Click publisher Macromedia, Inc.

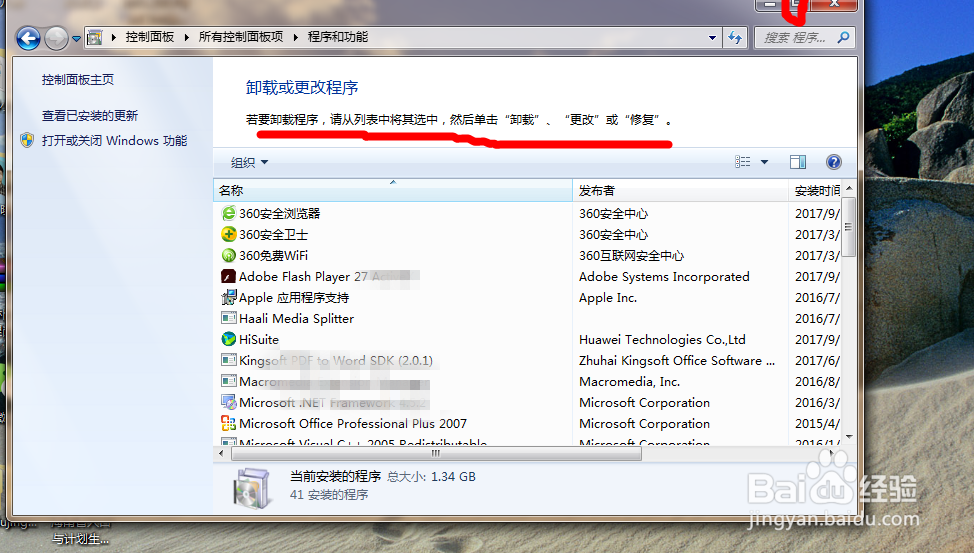(x=629, y=382)
